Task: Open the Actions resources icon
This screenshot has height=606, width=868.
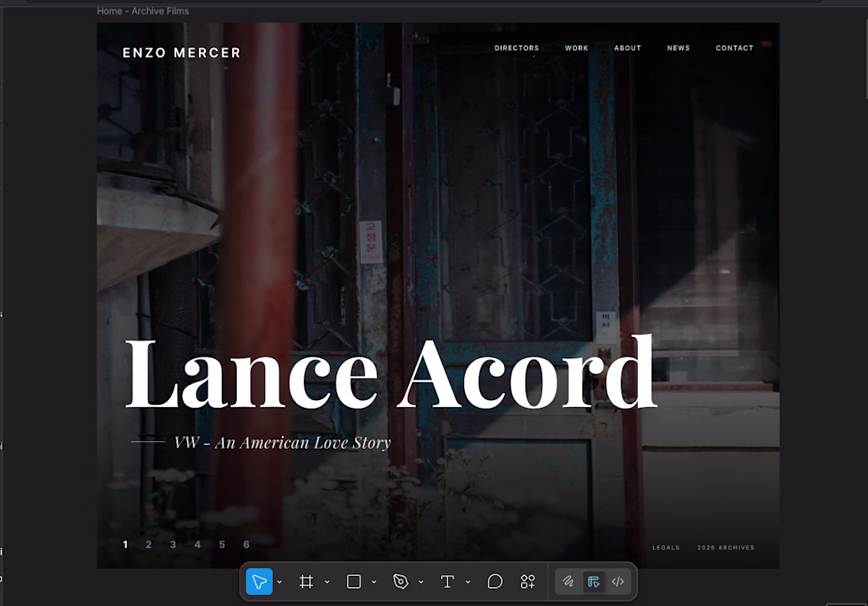Action: click(x=528, y=582)
